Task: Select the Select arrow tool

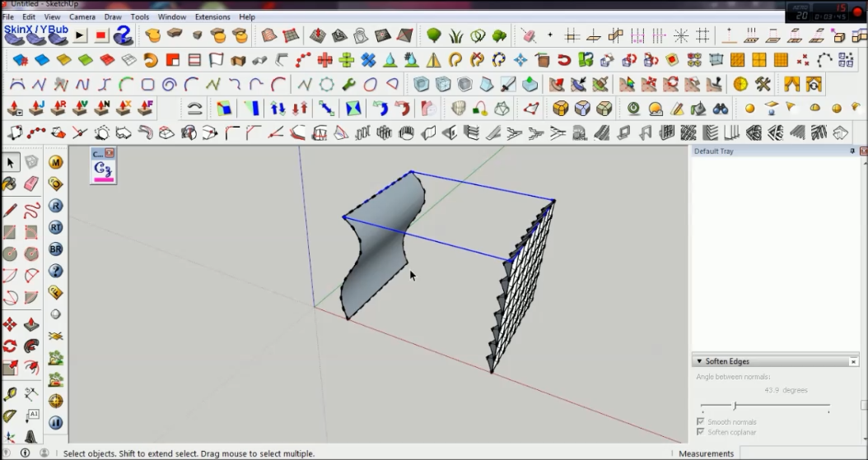Action: tap(10, 163)
